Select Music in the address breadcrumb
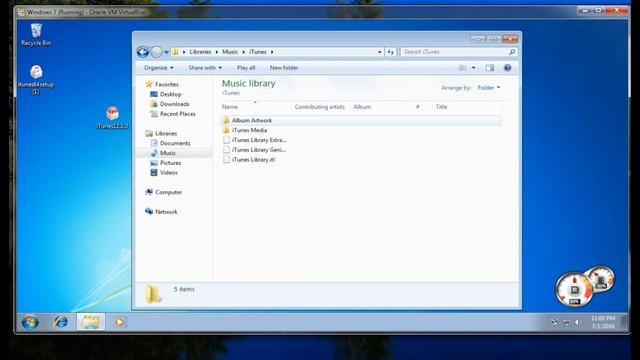Screen dimensions: 640x360 pos(230,52)
